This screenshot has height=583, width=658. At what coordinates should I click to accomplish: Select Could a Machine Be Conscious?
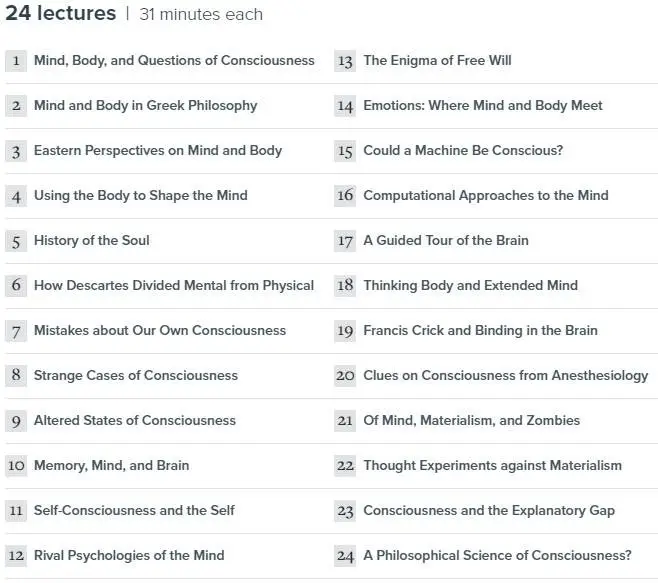coord(463,150)
